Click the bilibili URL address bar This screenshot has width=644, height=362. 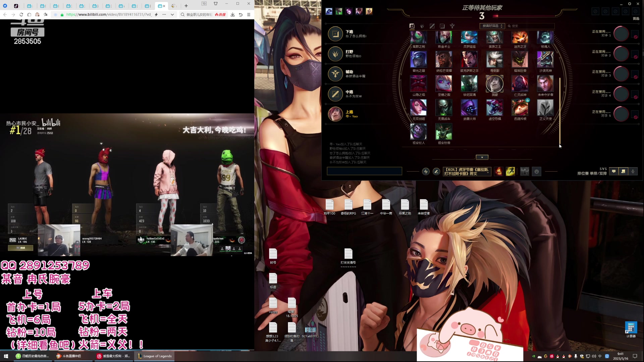point(109,14)
